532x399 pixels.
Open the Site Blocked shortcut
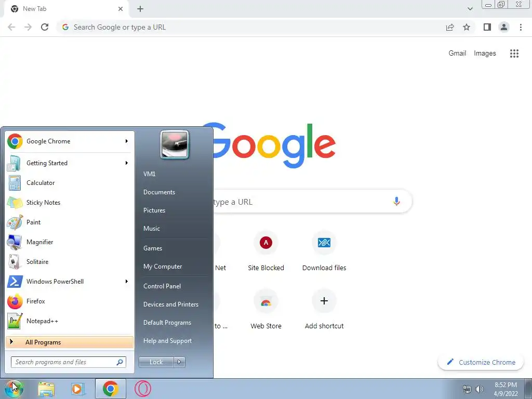(x=266, y=251)
